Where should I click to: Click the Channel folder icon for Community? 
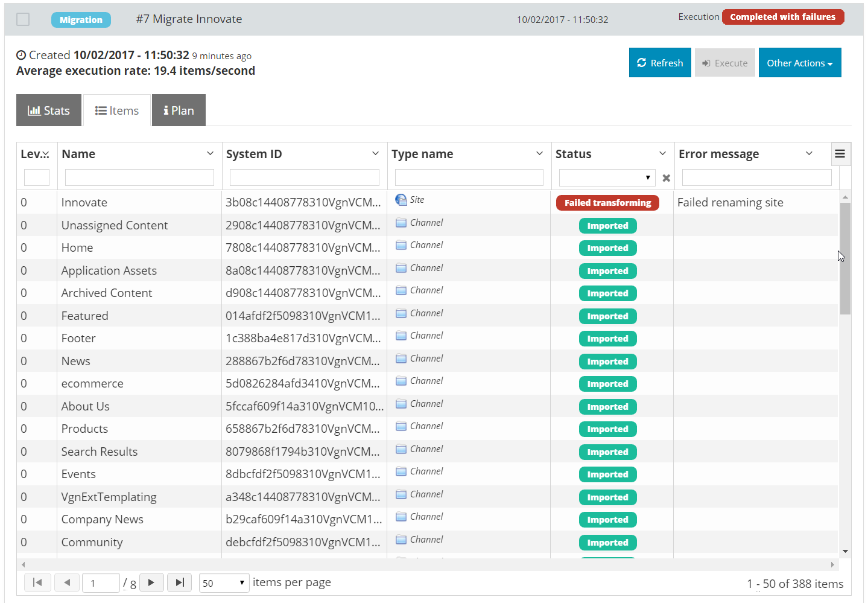401,540
